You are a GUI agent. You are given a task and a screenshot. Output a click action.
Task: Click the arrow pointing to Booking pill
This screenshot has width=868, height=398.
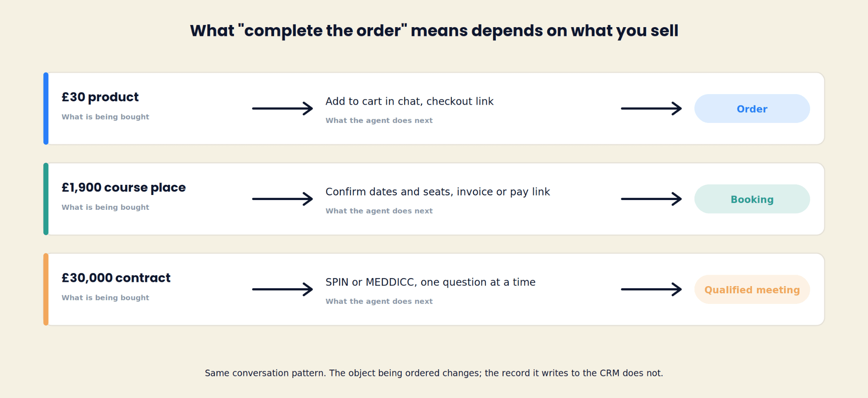coord(651,199)
